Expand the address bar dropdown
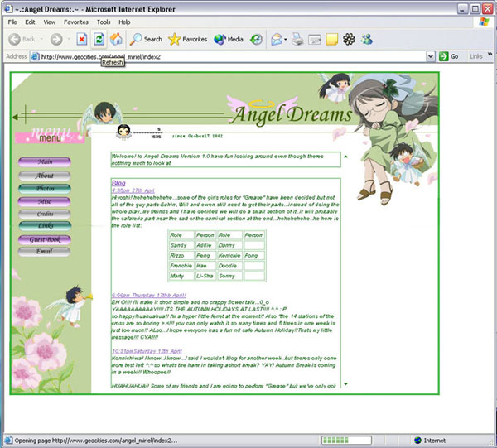Image resolution: width=497 pixels, height=448 pixels. 430,56
